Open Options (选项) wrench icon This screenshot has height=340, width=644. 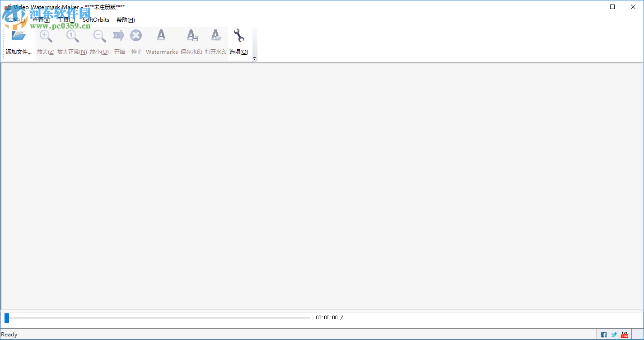[x=238, y=35]
